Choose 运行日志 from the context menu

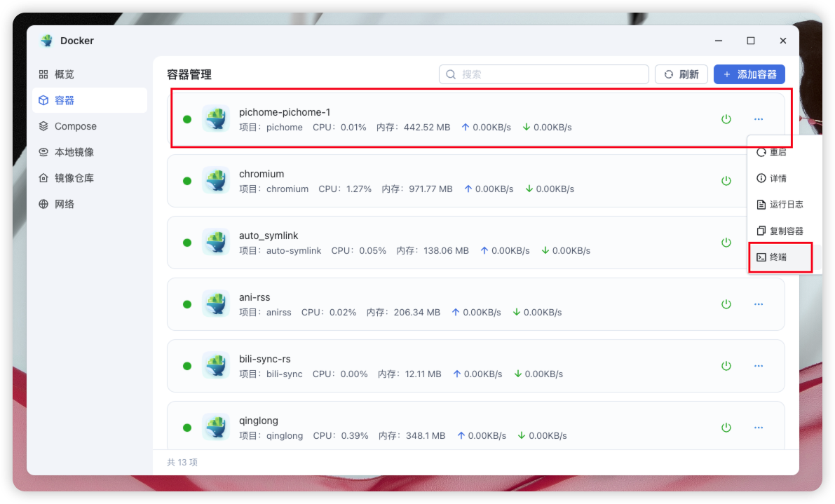click(x=780, y=205)
